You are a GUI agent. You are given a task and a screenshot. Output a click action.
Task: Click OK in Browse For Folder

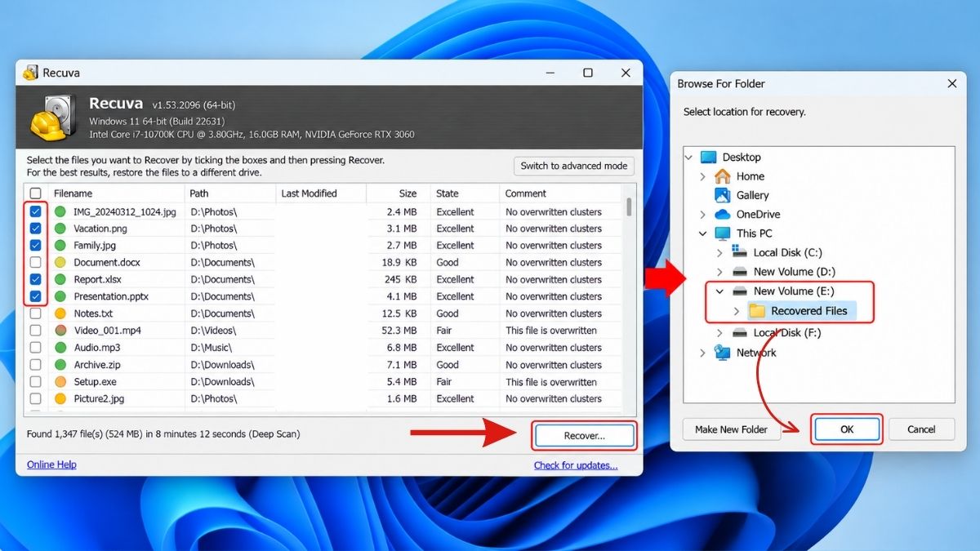click(x=847, y=429)
